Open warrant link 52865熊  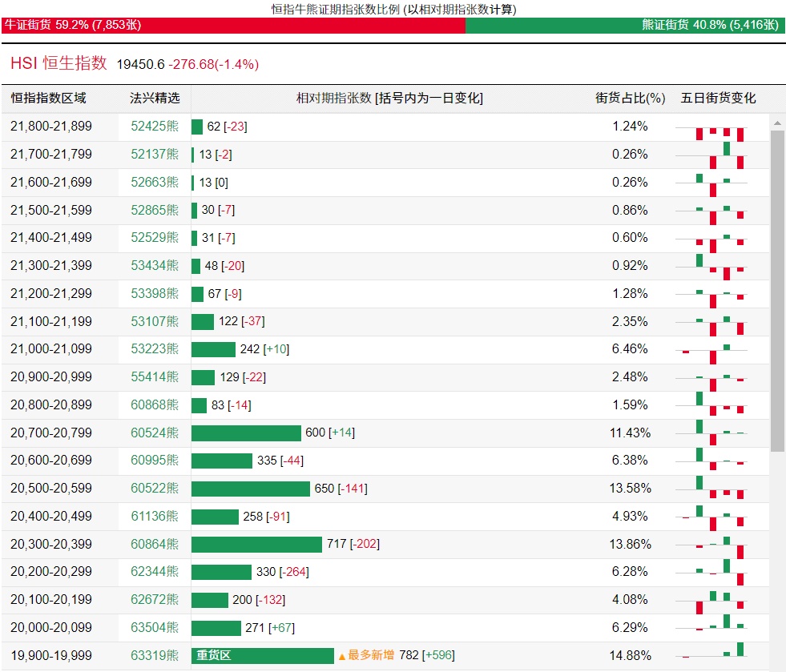pos(155,210)
